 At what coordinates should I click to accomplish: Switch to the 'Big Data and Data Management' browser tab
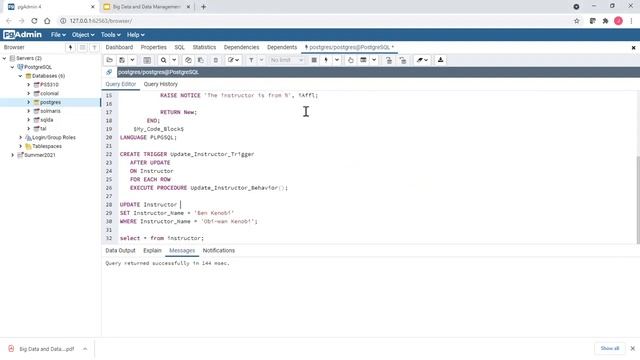click(146, 7)
